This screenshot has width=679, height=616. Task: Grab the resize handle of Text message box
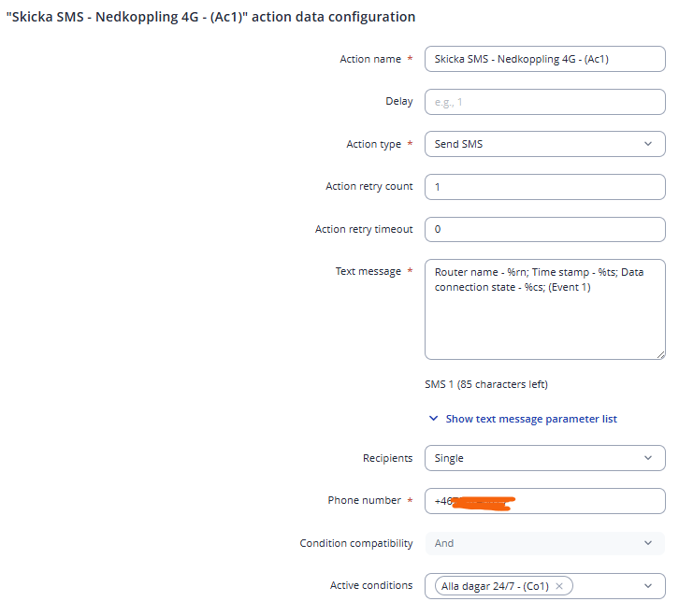click(660, 355)
